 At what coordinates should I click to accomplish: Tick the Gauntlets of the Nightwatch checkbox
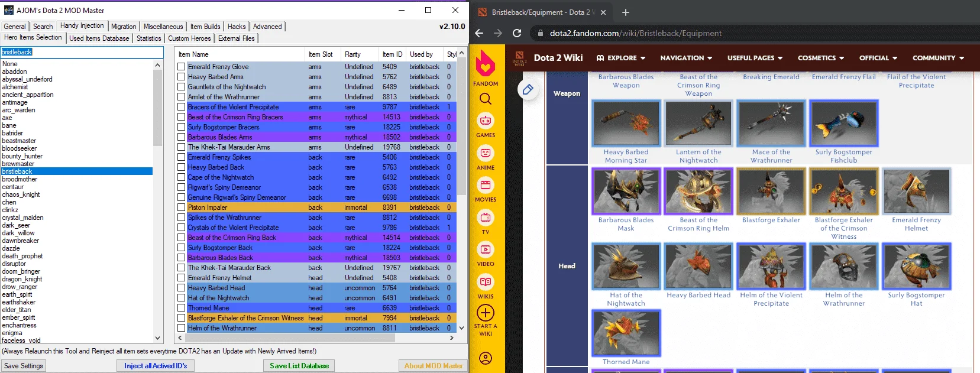point(182,87)
